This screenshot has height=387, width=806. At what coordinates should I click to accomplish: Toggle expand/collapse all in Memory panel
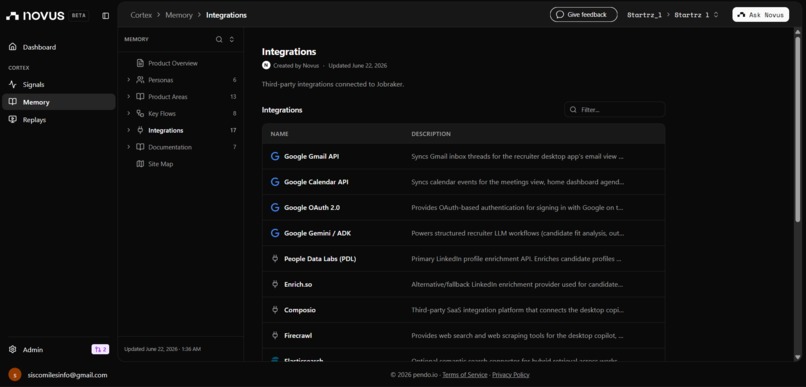pos(232,39)
